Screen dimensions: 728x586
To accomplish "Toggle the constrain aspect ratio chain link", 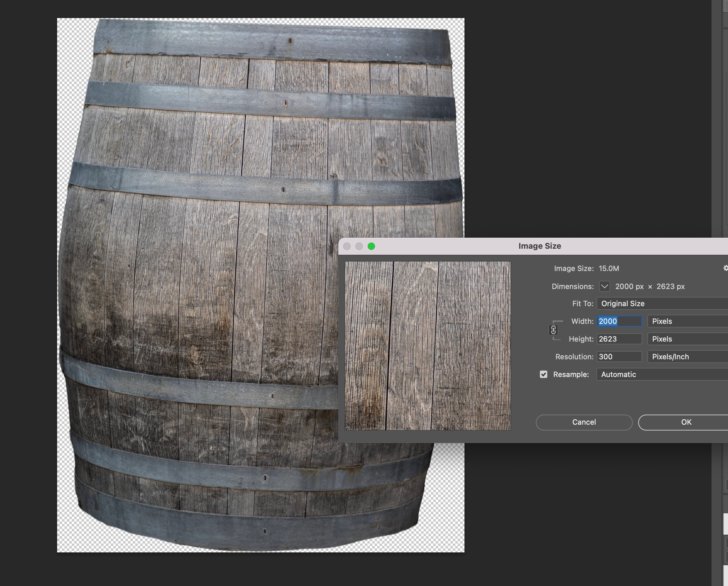I will pyautogui.click(x=553, y=330).
